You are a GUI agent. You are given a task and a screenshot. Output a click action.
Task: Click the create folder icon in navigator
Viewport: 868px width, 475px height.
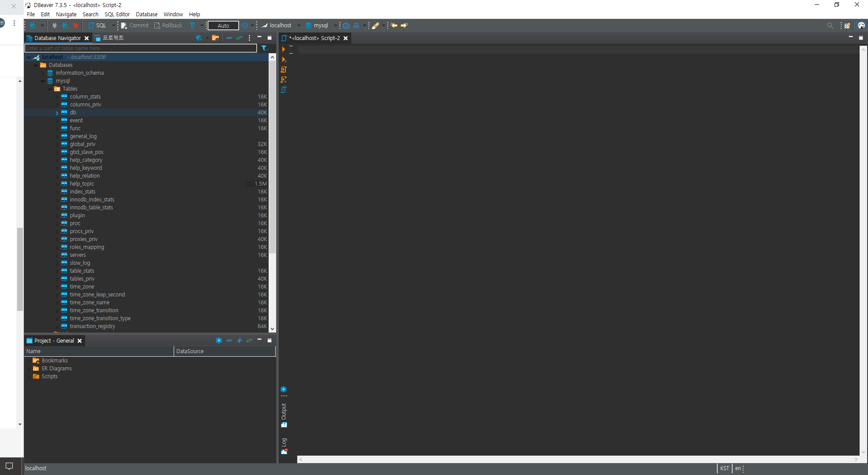(x=215, y=38)
